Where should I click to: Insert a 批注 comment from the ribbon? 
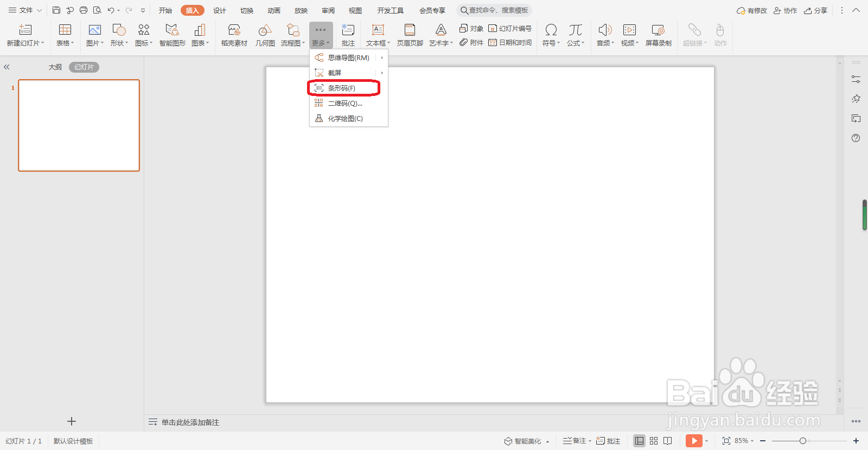(348, 35)
